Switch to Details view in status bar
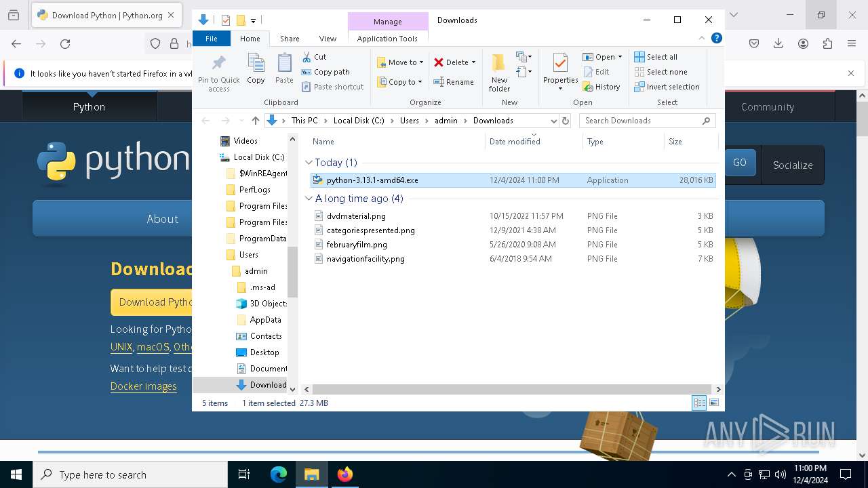The height and width of the screenshot is (488, 868). click(x=699, y=403)
